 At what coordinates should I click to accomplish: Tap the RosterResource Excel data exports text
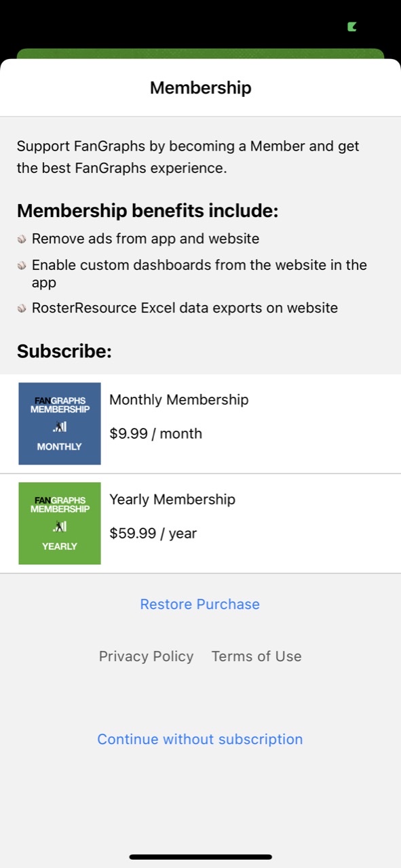click(x=185, y=308)
